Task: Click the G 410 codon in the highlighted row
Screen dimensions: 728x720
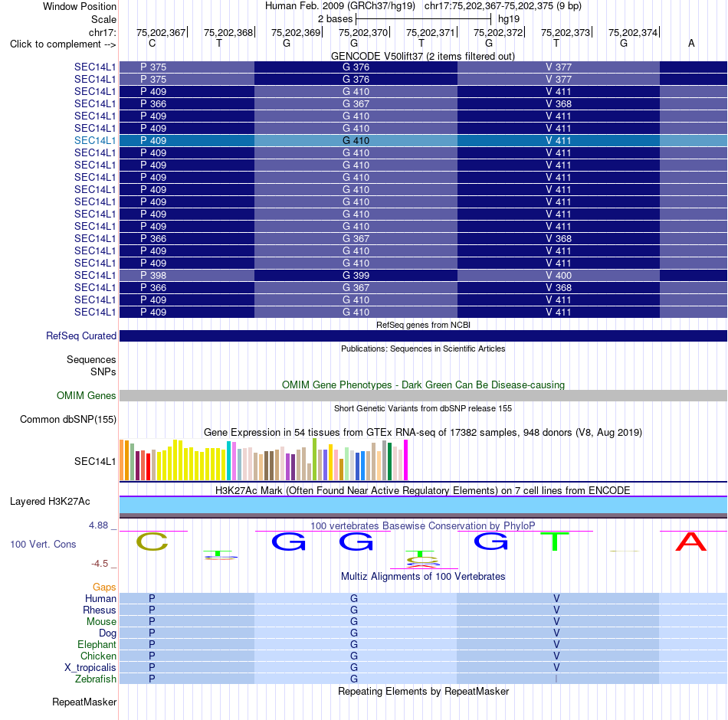Action: point(356,140)
